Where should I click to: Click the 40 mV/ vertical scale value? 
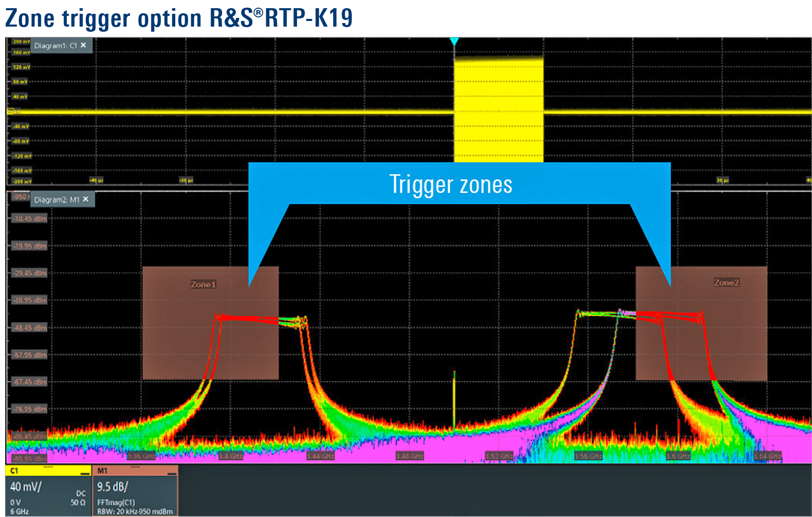click(x=26, y=486)
